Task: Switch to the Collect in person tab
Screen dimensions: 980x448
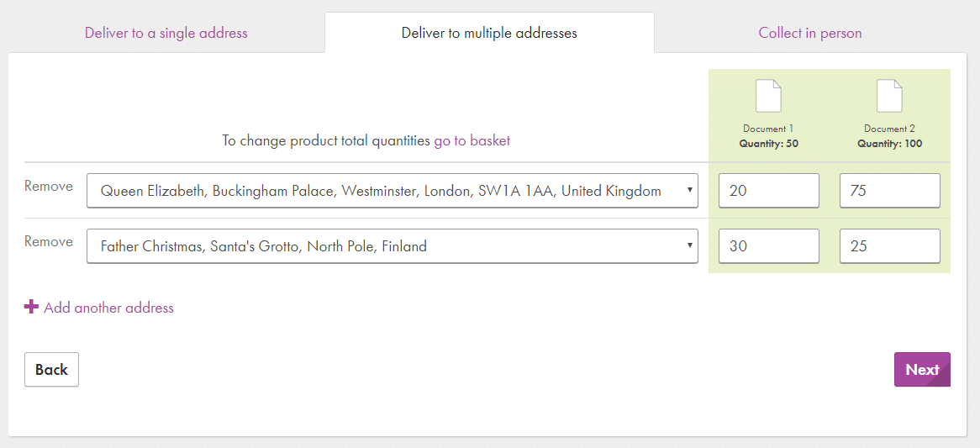Action: (x=810, y=34)
